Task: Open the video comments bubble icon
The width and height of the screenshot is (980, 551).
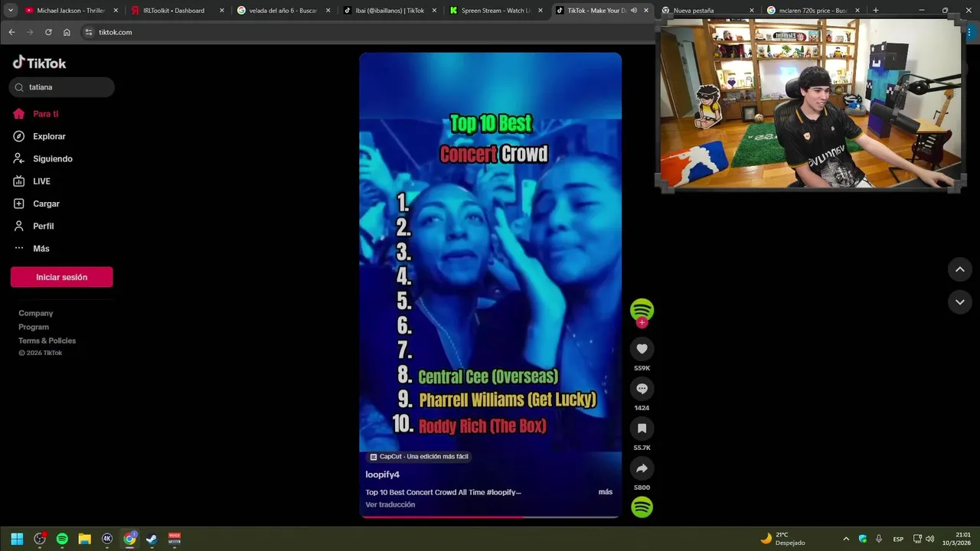Action: [x=642, y=389]
